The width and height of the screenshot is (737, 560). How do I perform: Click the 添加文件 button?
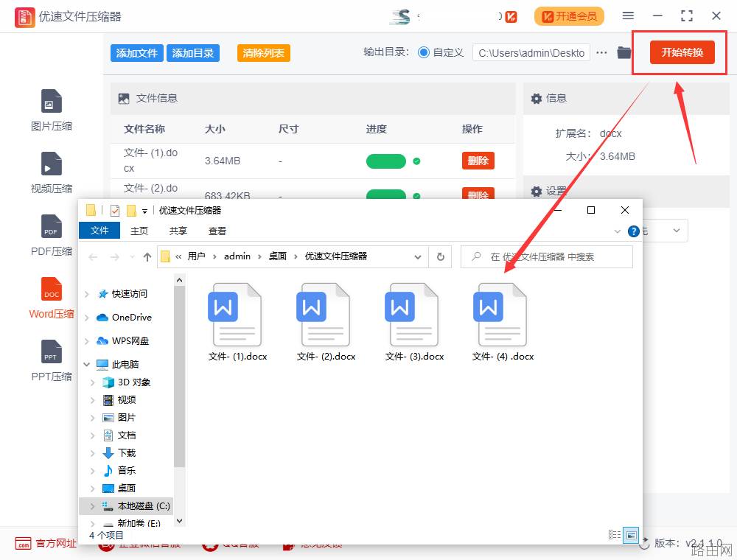(x=137, y=53)
